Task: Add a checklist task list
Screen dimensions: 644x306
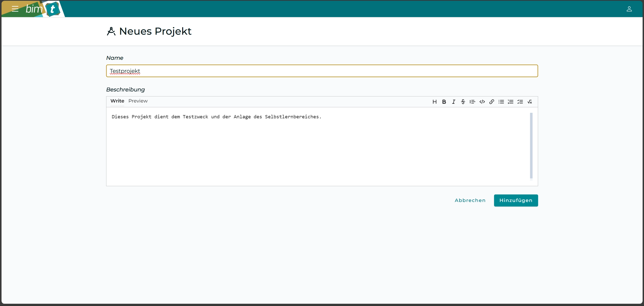Action: click(520, 102)
